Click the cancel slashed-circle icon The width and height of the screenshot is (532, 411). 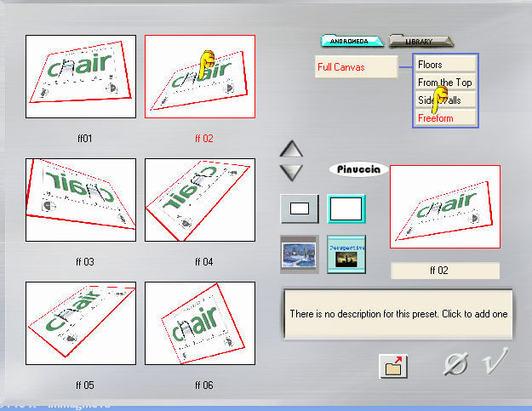pyautogui.click(x=456, y=364)
